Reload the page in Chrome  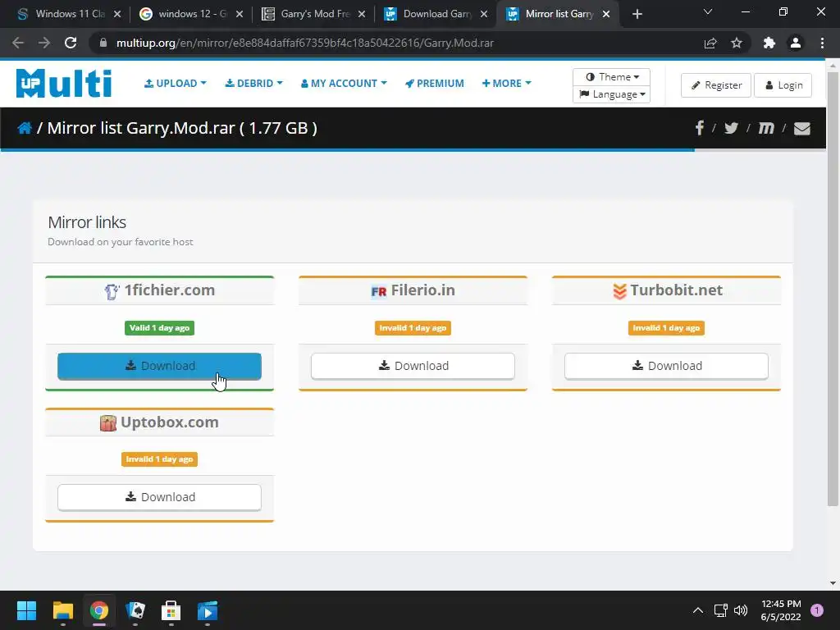click(x=71, y=43)
